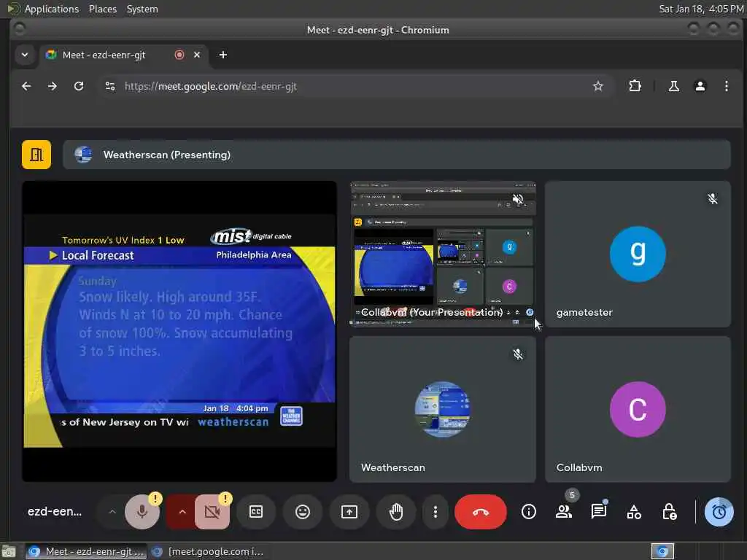
Task: Open Chromium labs flask icon
Action: [x=673, y=86]
